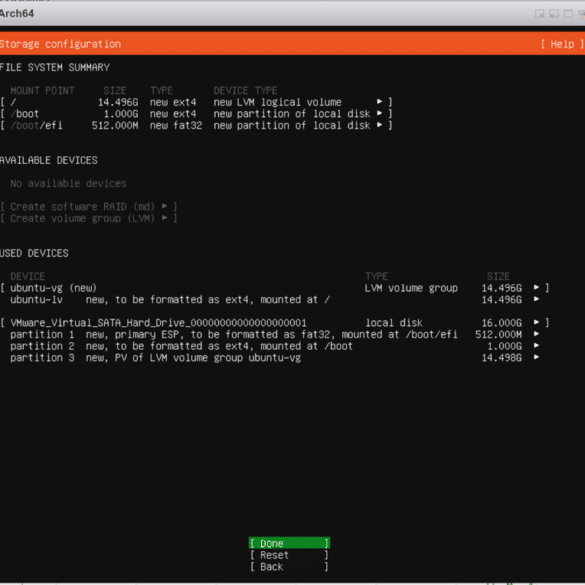Screen dimensions: 585x585
Task: Expand ubuntu-lv logical volume arrow
Action: point(536,299)
